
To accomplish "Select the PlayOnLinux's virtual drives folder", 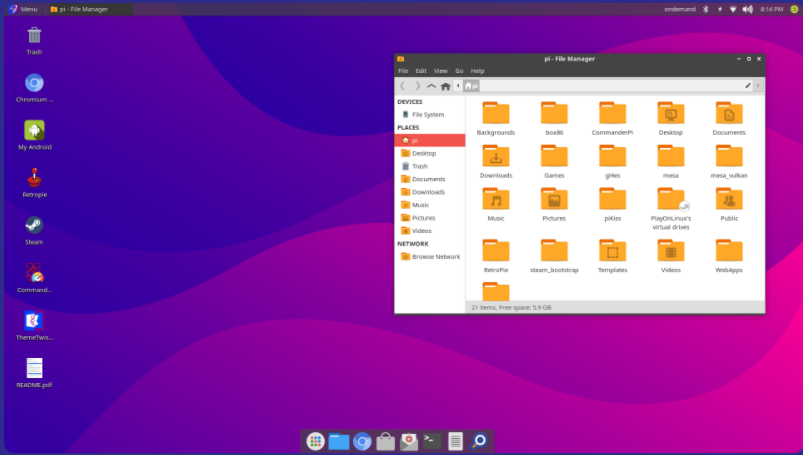I will pos(671,204).
